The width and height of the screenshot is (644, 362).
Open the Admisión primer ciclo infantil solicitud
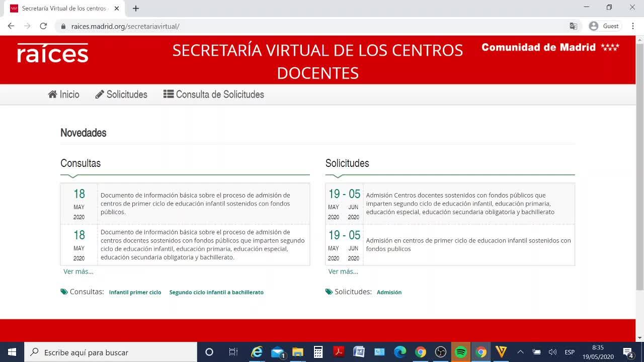(468, 244)
